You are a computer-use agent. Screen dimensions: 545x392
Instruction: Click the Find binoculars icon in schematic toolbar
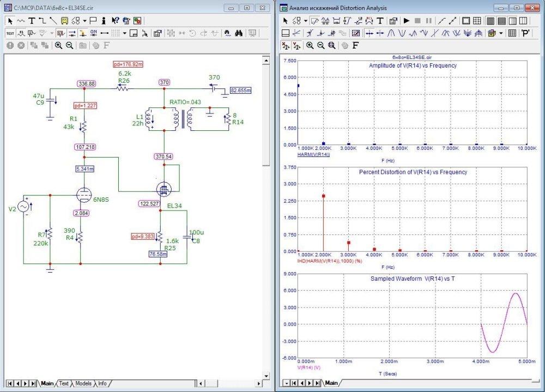[x=238, y=33]
